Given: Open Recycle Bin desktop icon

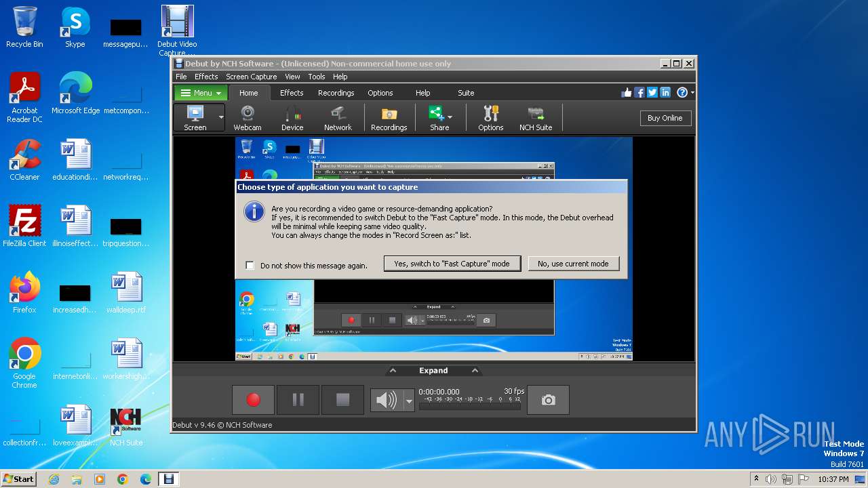Looking at the screenshot, I should (x=24, y=27).
